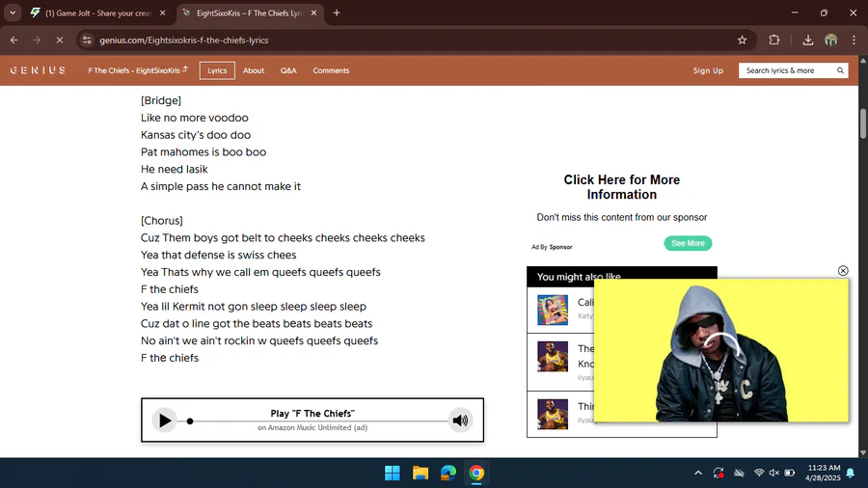The height and width of the screenshot is (488, 868).
Task: Open the taskbar clock and date
Action: 823,473
